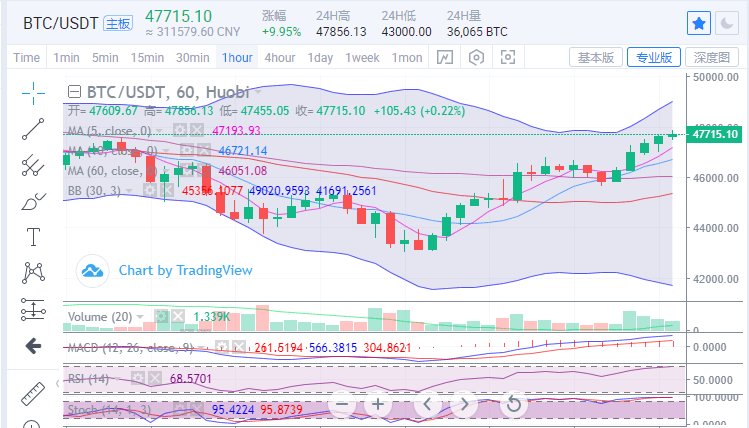Viewport: 749px width, 428px height.
Task: Zoom out chart with minus button
Action: [x=342, y=404]
